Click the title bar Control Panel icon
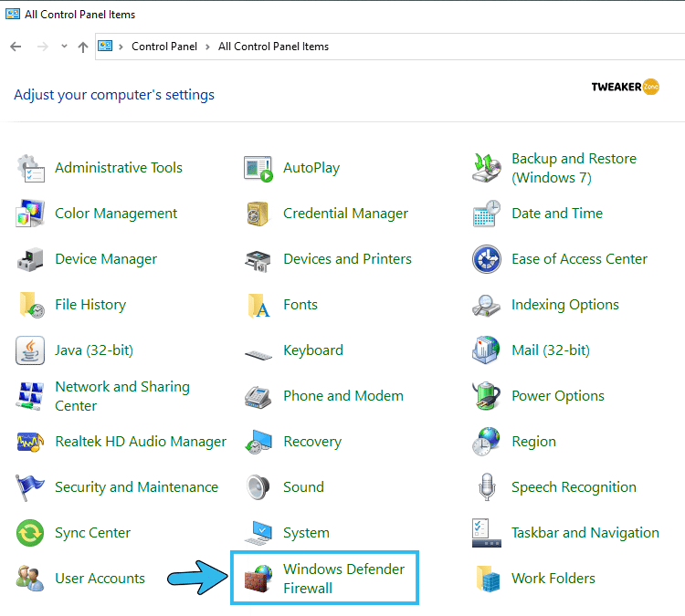Image resolution: width=685 pixels, height=616 pixels. [13, 14]
